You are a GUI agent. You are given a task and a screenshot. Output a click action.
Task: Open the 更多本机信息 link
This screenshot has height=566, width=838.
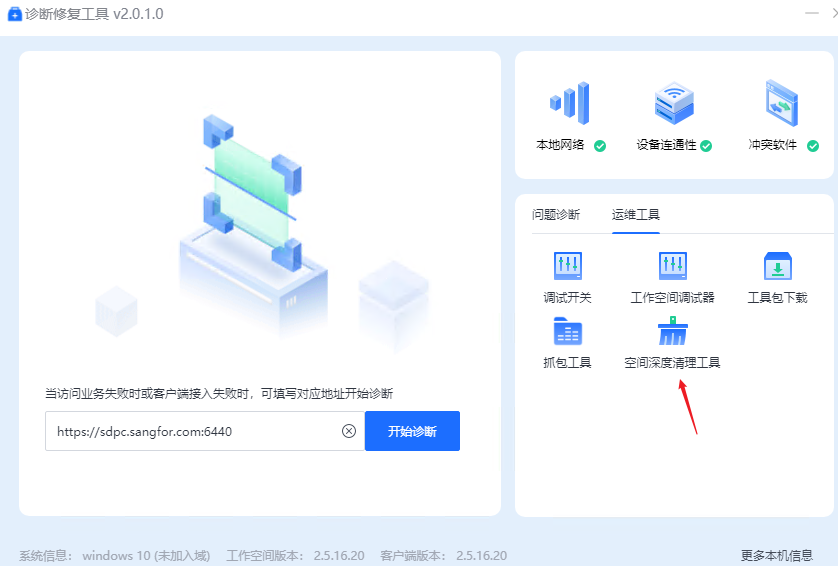tap(776, 555)
